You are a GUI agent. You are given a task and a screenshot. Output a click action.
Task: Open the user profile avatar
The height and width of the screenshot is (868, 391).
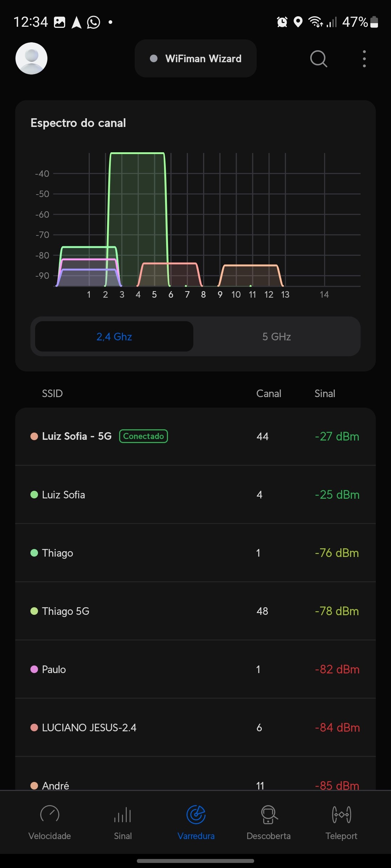31,59
